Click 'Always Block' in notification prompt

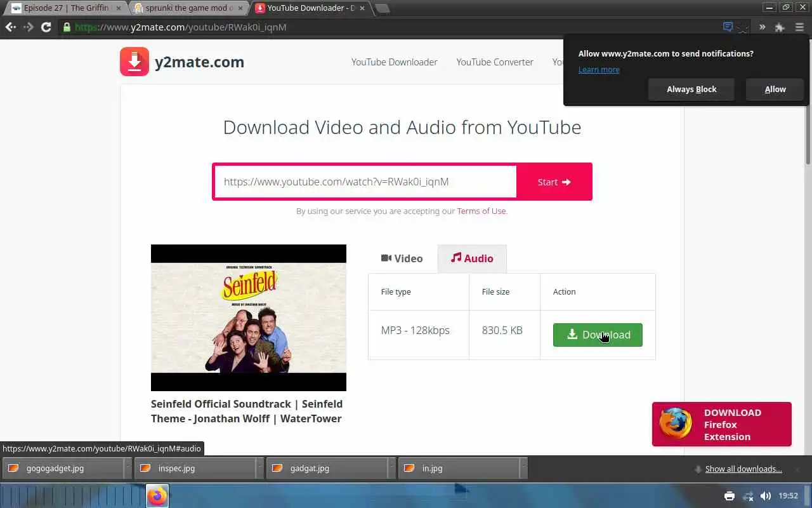[x=691, y=90]
